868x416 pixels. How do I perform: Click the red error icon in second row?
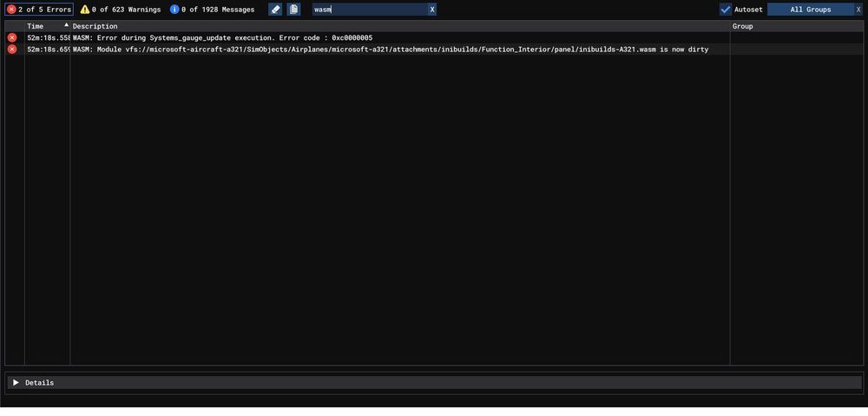(12, 50)
